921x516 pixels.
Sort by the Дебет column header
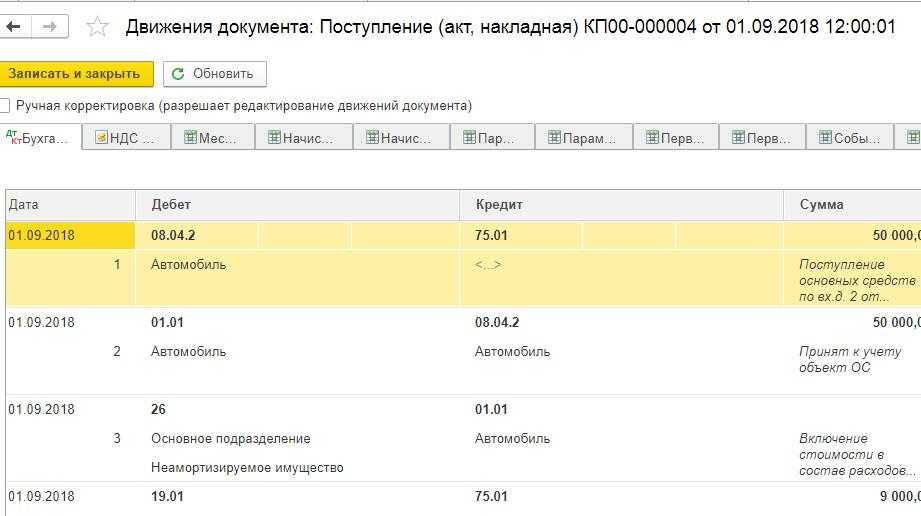click(x=171, y=204)
